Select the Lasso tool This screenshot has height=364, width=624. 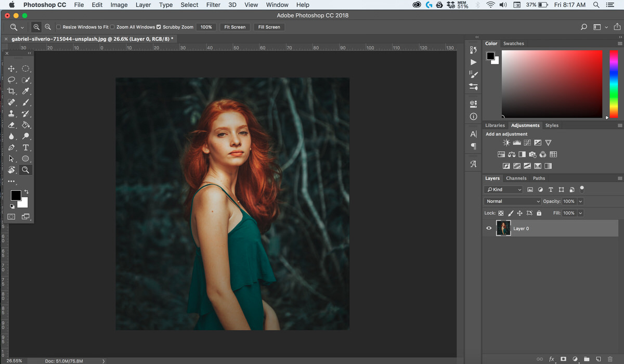pos(11,80)
